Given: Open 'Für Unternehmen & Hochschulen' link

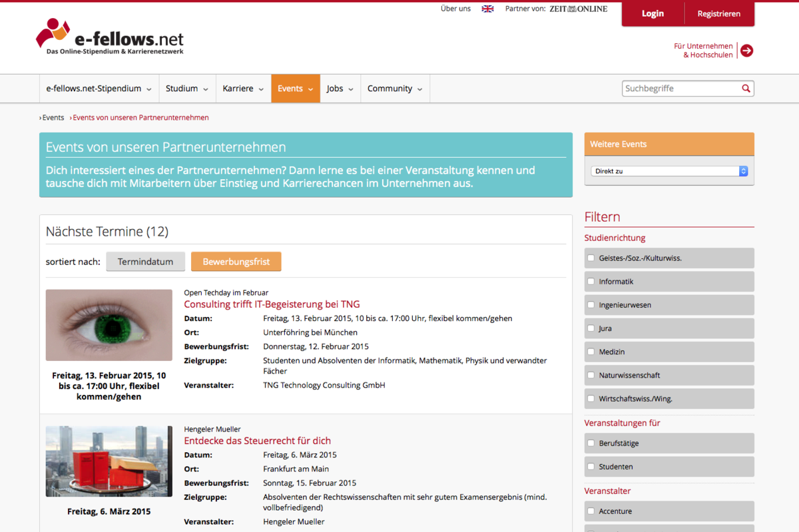Looking at the screenshot, I should coord(704,51).
